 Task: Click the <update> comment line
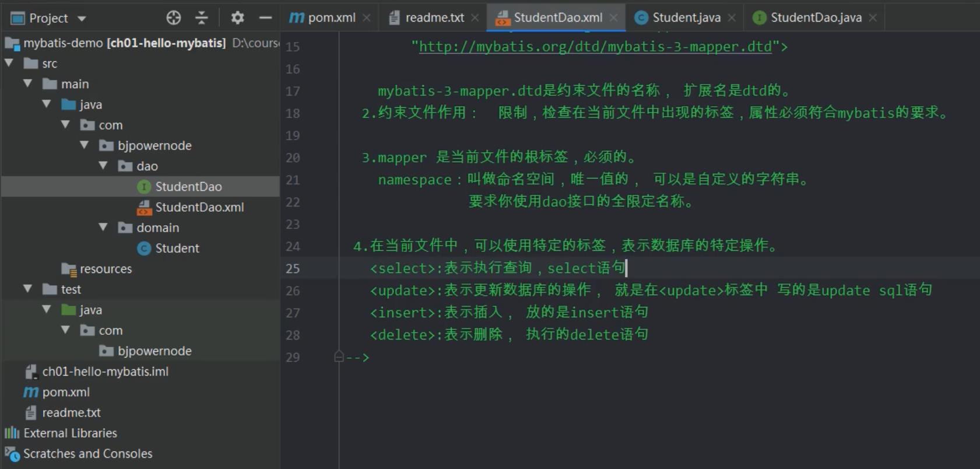(x=651, y=290)
